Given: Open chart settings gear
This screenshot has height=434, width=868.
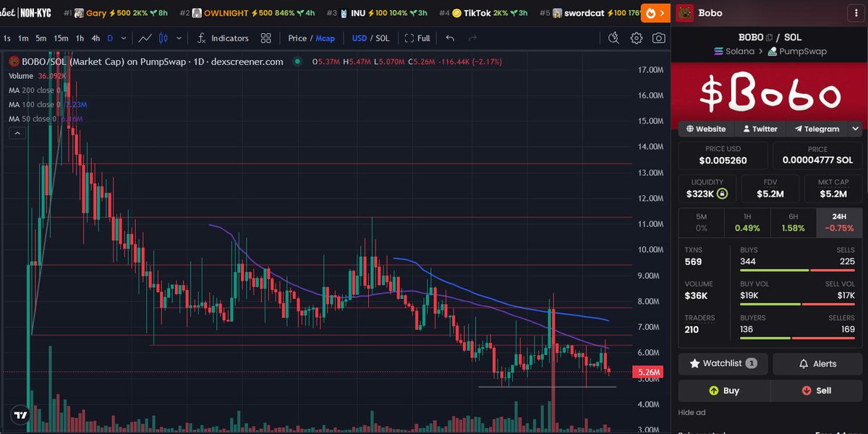Looking at the screenshot, I should [x=637, y=38].
